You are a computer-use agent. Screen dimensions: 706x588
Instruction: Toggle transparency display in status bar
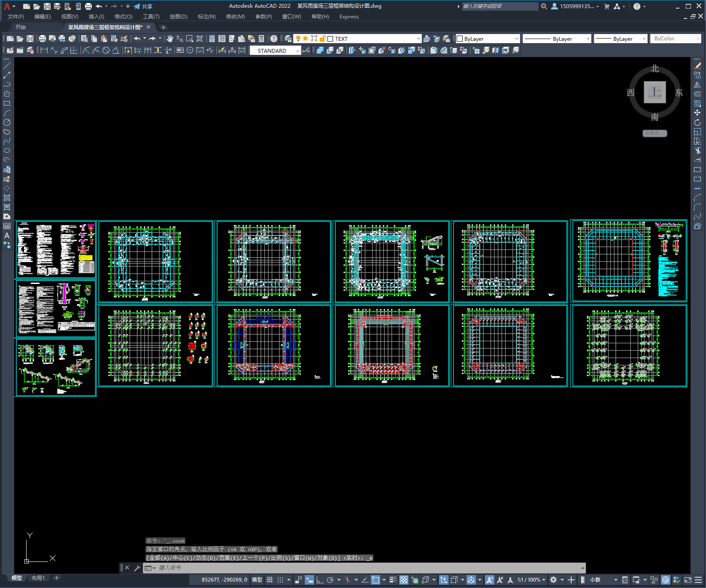coord(404,580)
